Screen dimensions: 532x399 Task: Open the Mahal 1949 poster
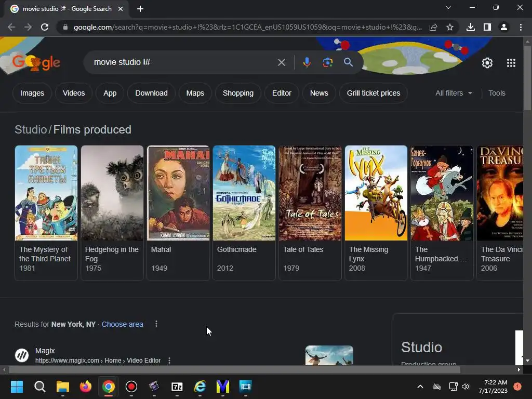click(178, 193)
